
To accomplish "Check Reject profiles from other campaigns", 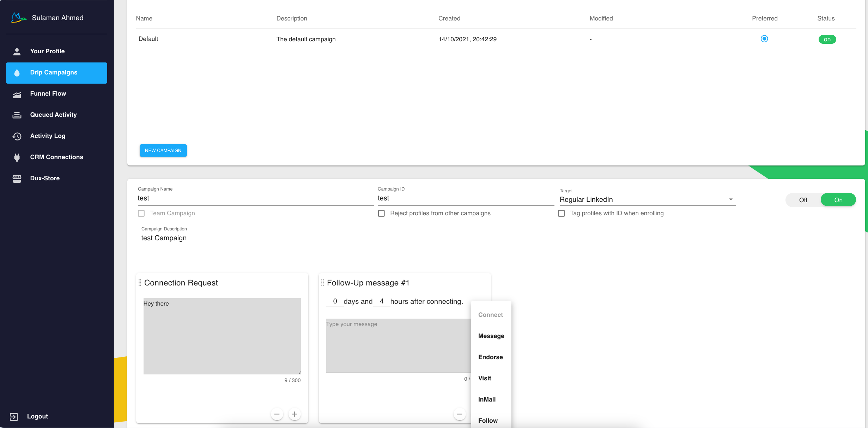I will [381, 213].
